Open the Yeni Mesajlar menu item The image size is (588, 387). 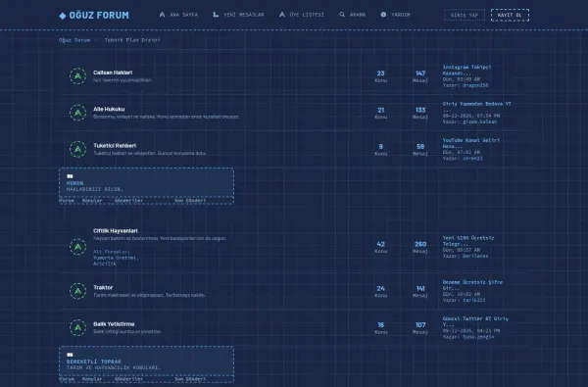point(238,15)
